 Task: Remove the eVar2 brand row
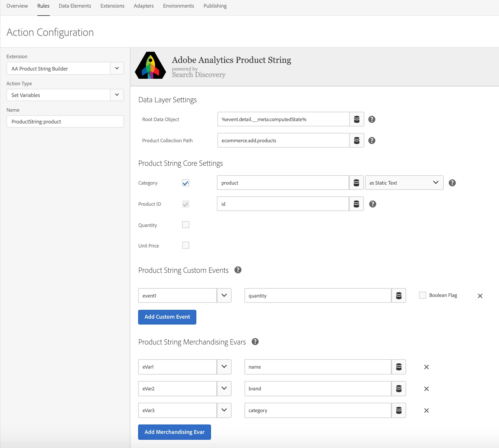[x=426, y=389]
